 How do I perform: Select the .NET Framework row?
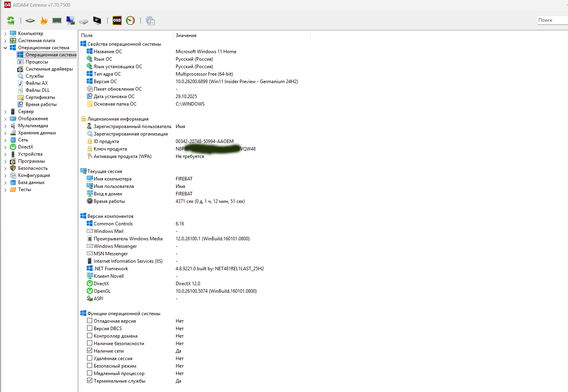click(195, 269)
